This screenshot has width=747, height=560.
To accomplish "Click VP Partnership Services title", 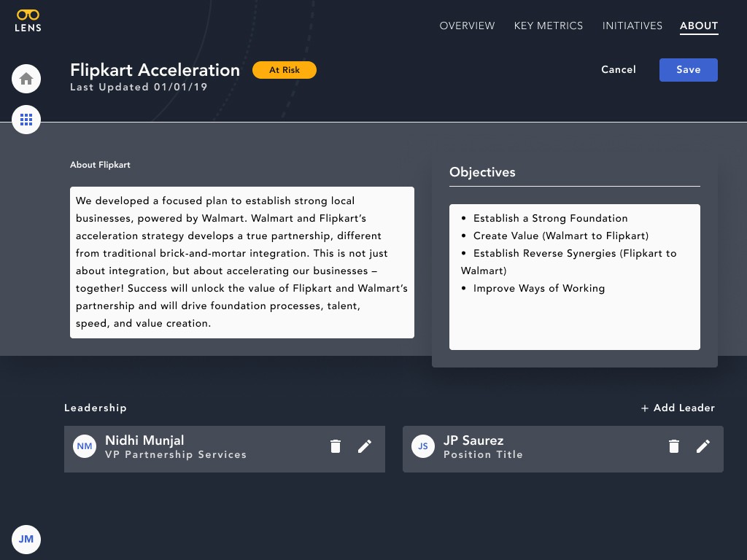I will [176, 455].
